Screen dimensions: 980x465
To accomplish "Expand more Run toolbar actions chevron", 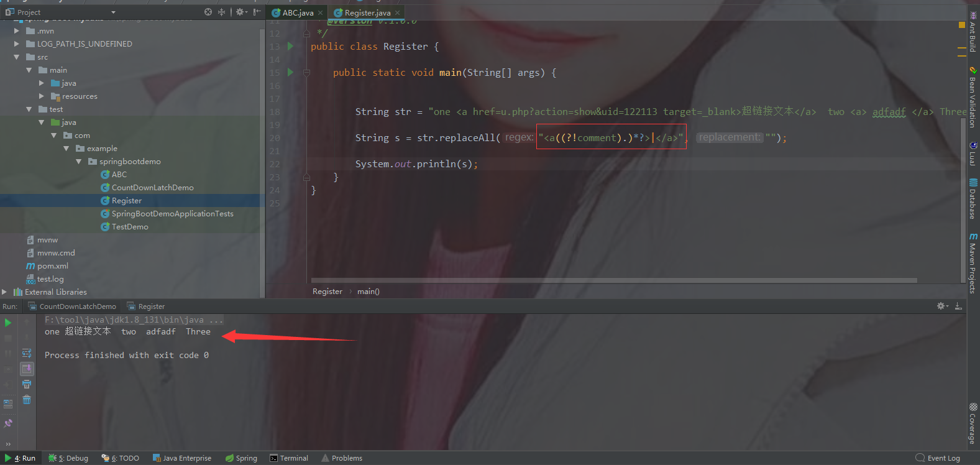I will [8, 444].
